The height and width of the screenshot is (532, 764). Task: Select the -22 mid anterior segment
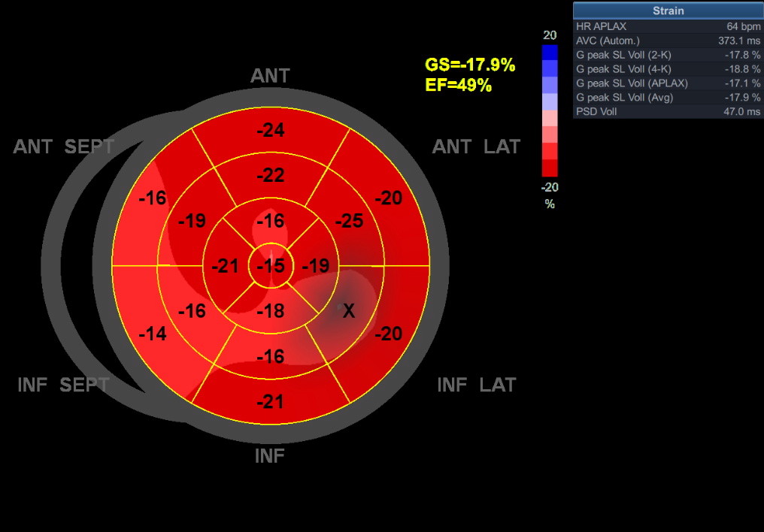click(271, 175)
